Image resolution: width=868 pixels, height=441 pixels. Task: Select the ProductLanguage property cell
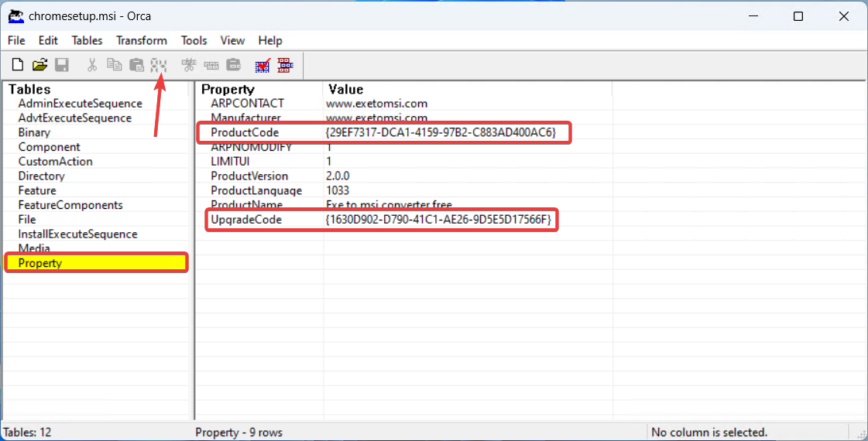point(256,190)
